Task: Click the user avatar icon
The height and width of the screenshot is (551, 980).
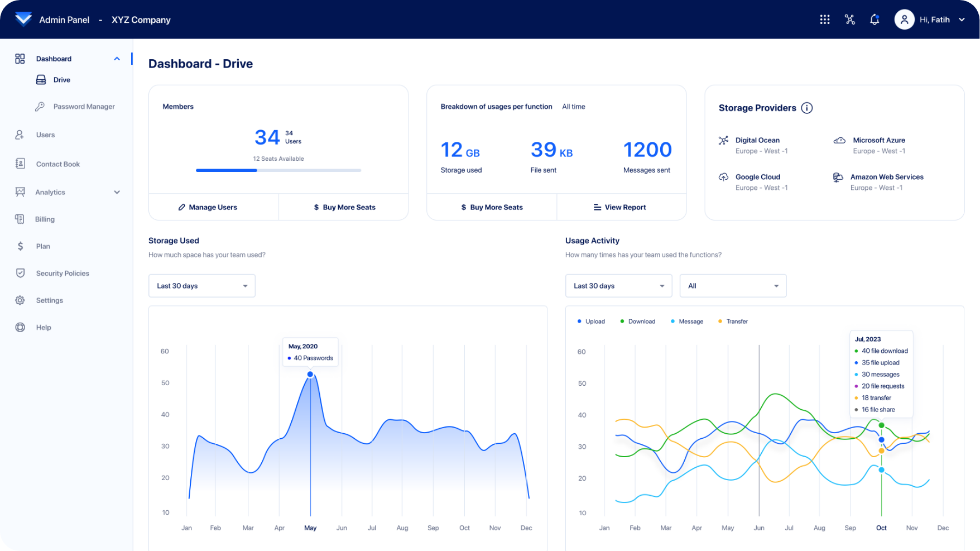Action: coord(904,20)
